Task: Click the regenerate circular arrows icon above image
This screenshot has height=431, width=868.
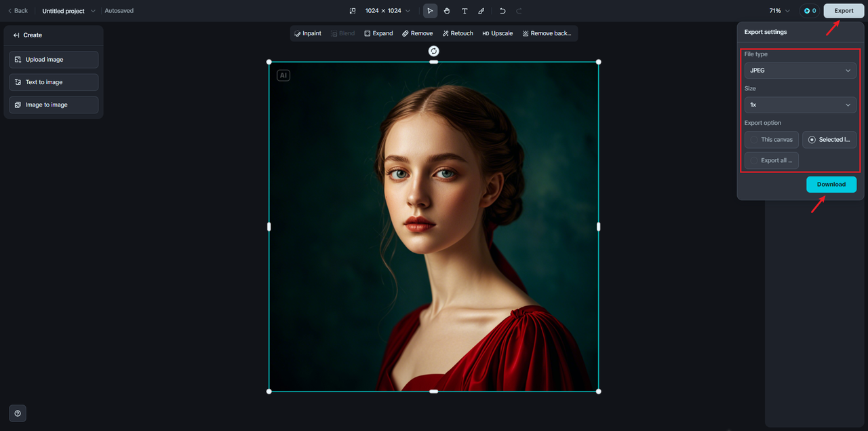Action: click(434, 51)
